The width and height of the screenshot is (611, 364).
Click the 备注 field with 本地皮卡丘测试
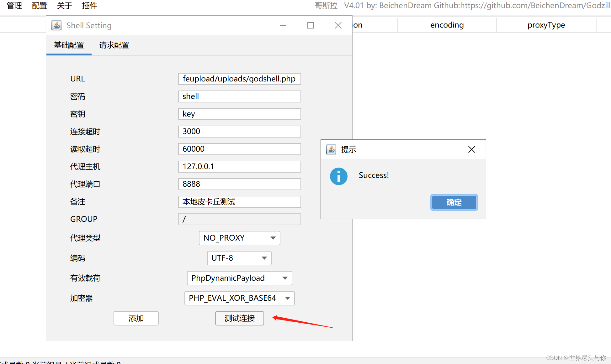coord(240,202)
